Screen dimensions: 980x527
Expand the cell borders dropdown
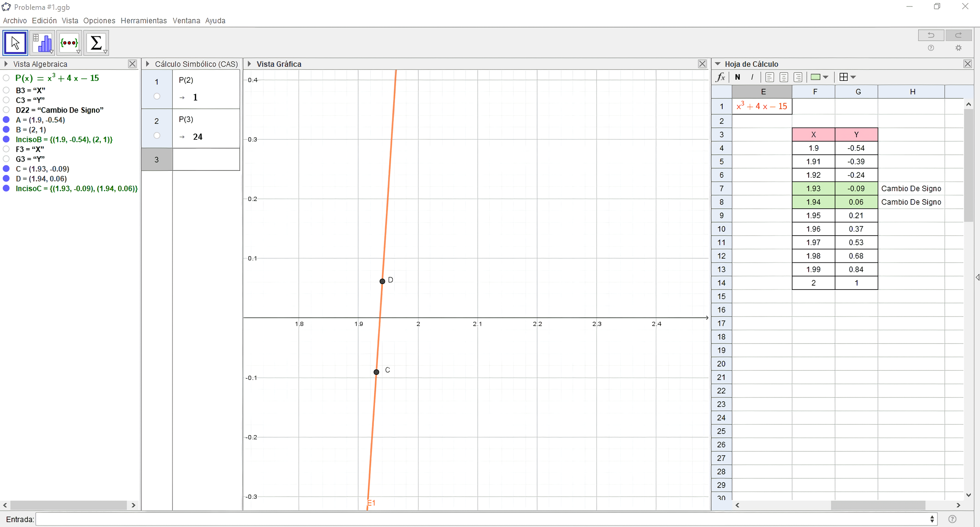tap(853, 77)
